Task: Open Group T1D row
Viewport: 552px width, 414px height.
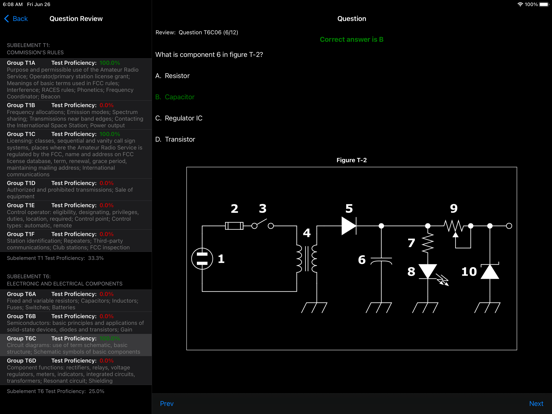Action: [x=76, y=190]
